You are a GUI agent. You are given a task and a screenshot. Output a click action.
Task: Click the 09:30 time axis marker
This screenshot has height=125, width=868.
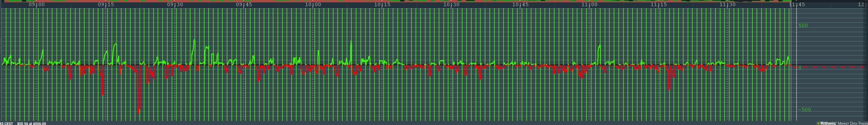coord(175,5)
